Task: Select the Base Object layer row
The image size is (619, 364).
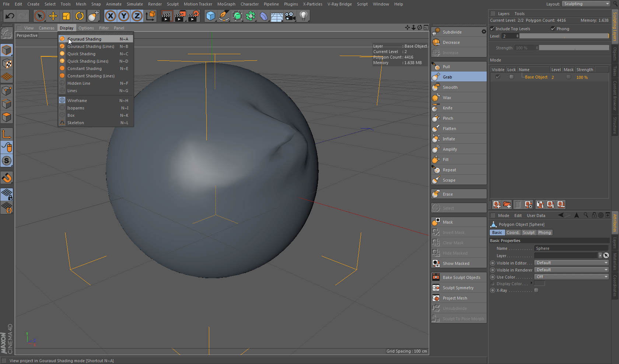Action: tap(549, 77)
